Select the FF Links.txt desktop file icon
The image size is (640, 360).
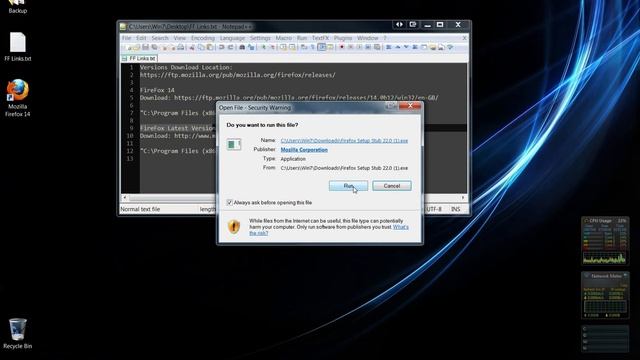click(x=18, y=47)
